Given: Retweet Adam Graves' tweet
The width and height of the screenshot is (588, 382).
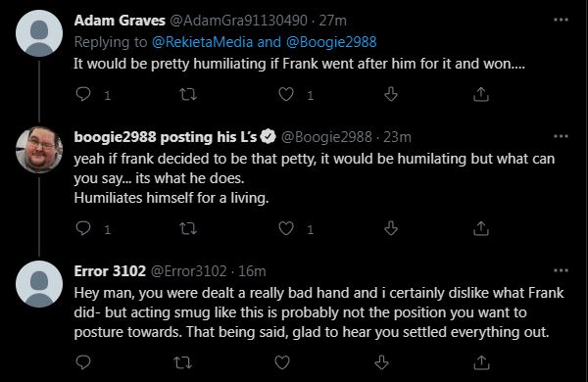Looking at the screenshot, I should tap(188, 94).
